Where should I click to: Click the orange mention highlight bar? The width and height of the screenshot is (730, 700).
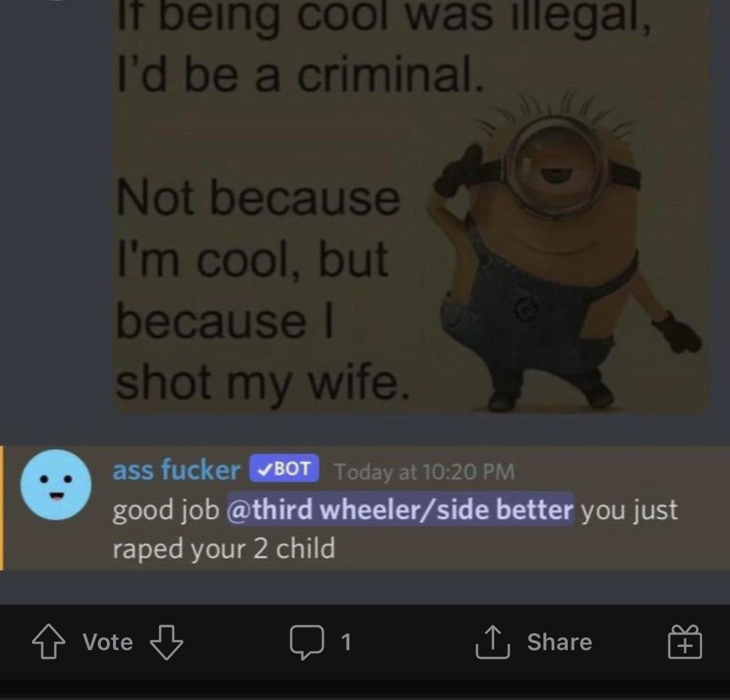click(x=2, y=508)
